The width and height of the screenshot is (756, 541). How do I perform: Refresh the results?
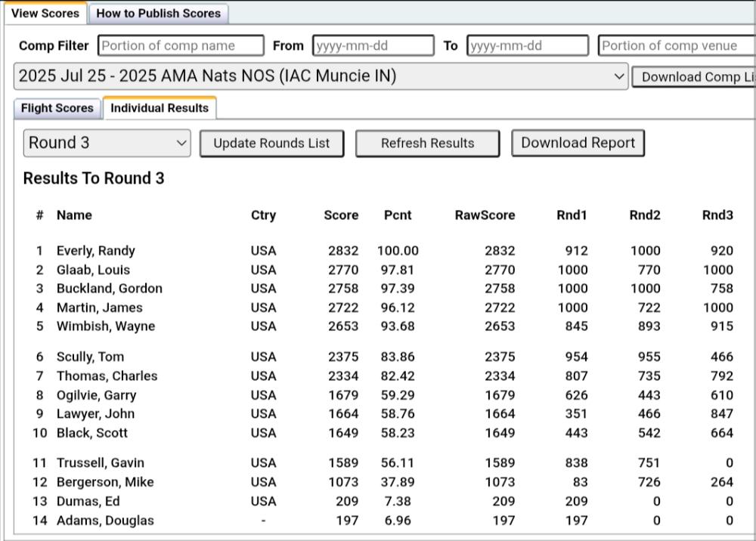click(427, 143)
